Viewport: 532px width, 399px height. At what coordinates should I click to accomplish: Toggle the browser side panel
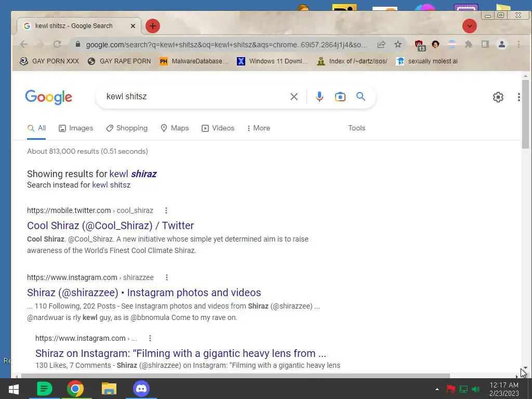coord(485,44)
